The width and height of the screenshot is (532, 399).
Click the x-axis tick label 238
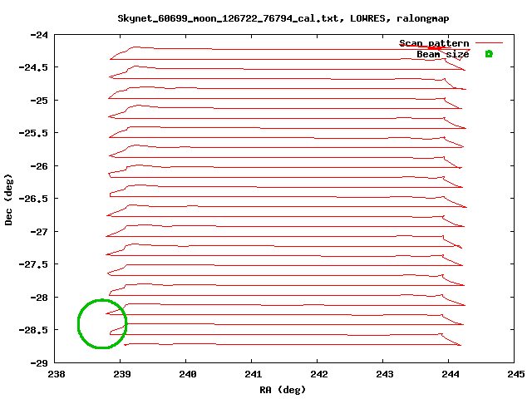click(x=57, y=374)
